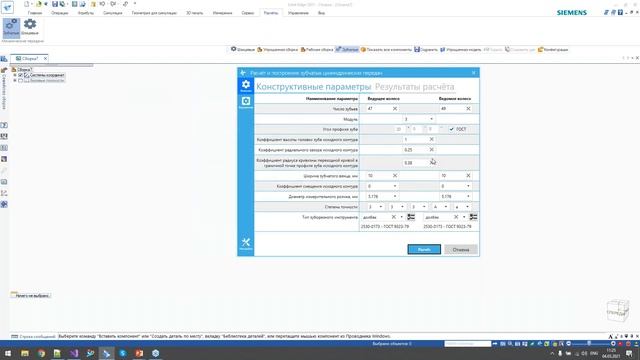Open tool settings for driving wheel cutter
The image size is (640, 360).
[x=411, y=217]
